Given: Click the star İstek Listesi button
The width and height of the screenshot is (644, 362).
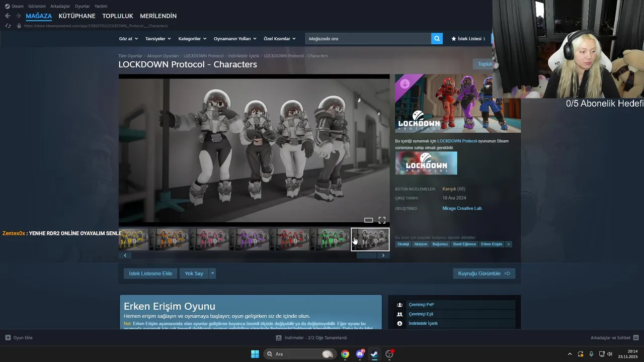Looking at the screenshot, I should (468, 39).
